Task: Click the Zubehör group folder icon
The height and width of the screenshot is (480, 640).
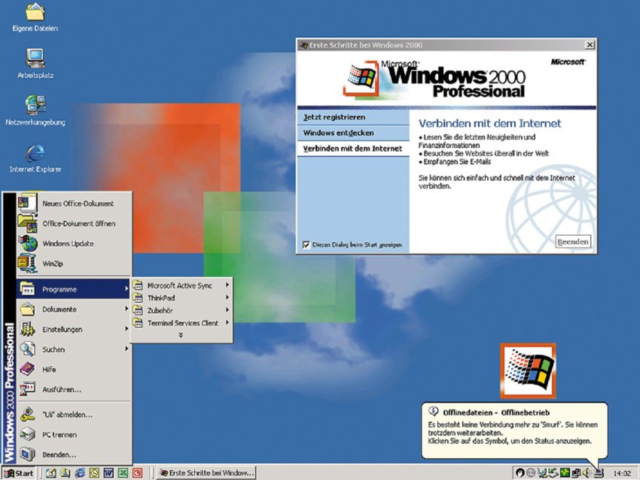Action: click(138, 310)
